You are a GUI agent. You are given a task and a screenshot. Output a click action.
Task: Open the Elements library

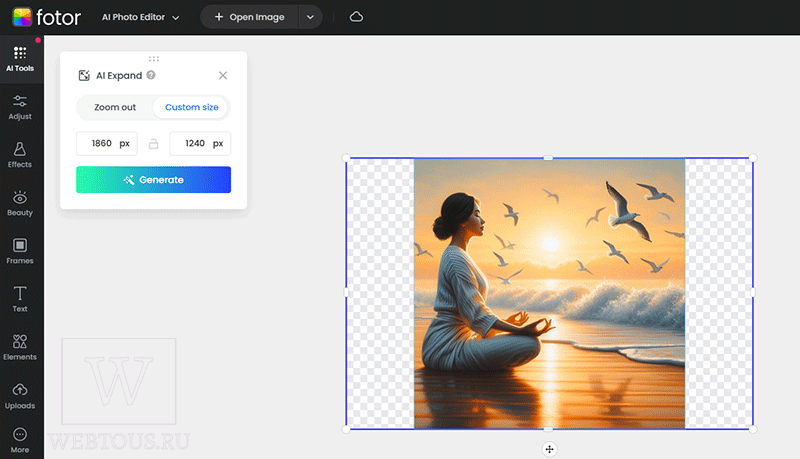[x=20, y=348]
